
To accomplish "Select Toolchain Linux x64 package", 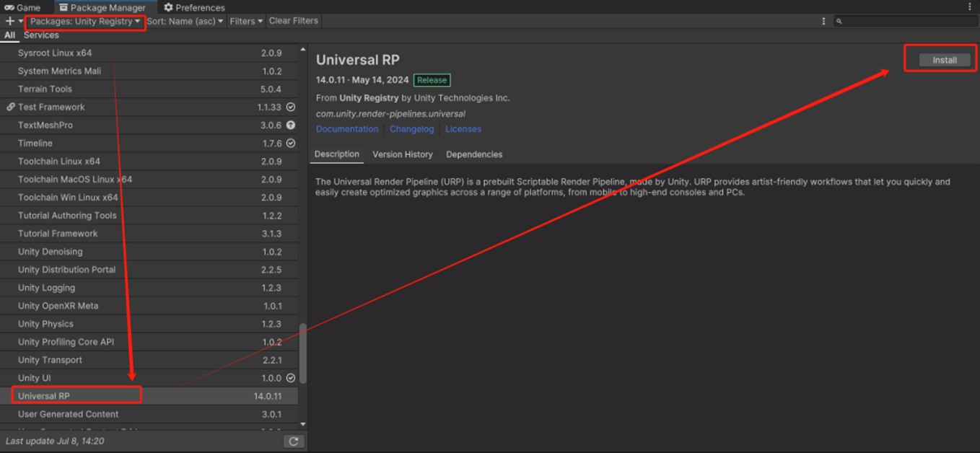I will (x=149, y=161).
